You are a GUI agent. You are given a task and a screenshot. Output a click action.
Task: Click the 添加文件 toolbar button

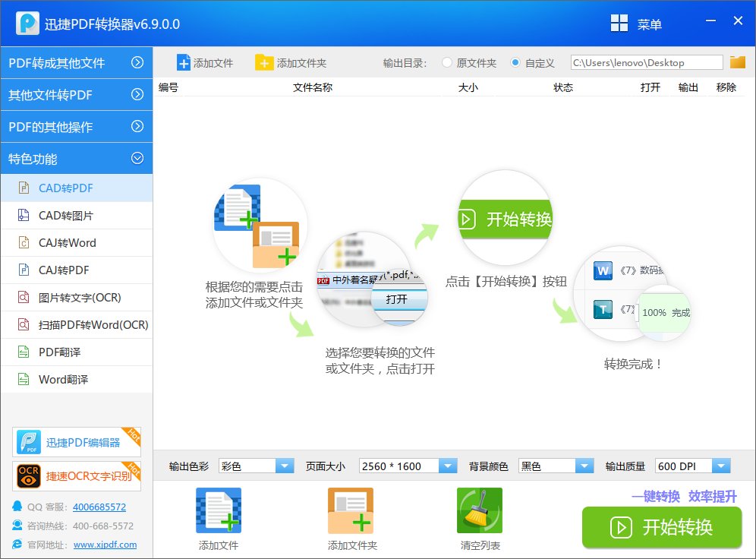[x=205, y=63]
